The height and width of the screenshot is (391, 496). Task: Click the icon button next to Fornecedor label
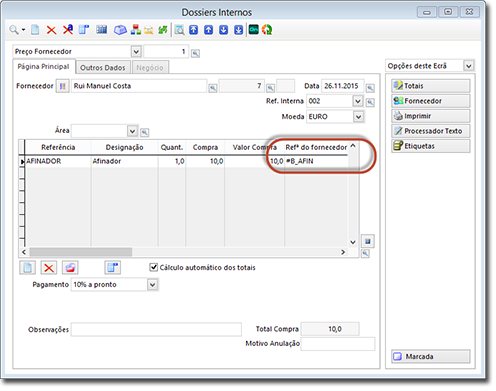(x=62, y=86)
